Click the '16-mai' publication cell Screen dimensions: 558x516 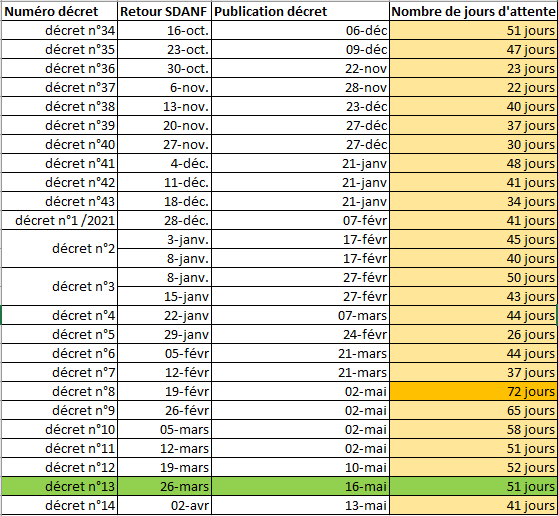point(300,486)
